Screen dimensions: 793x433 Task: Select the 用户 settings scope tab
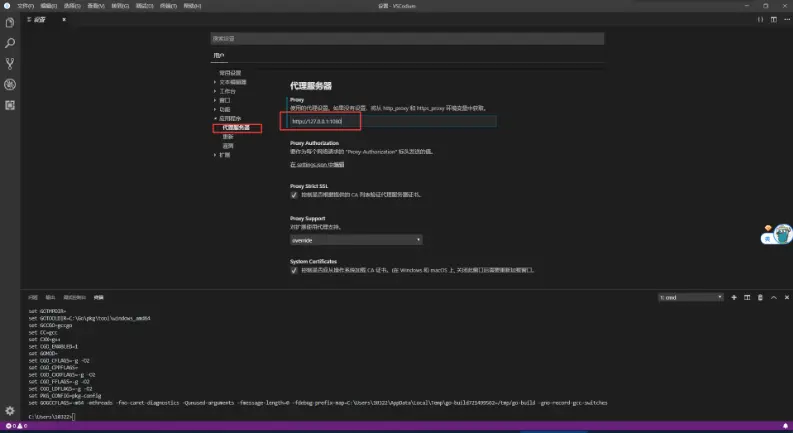pos(218,55)
